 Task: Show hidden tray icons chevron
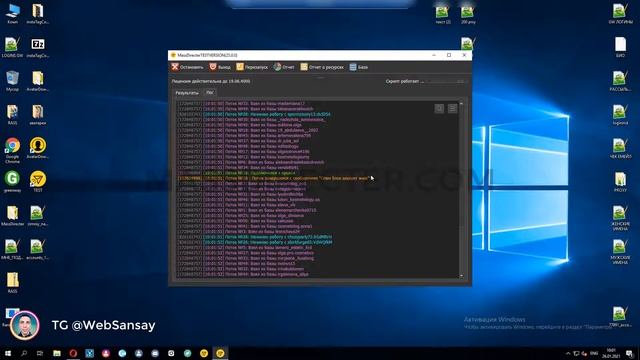click(x=568, y=353)
